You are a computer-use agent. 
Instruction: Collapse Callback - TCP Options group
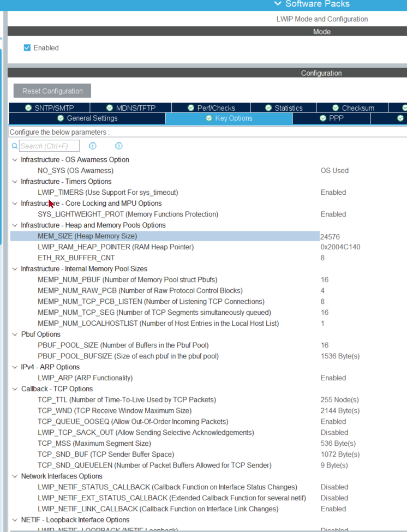tap(15, 389)
